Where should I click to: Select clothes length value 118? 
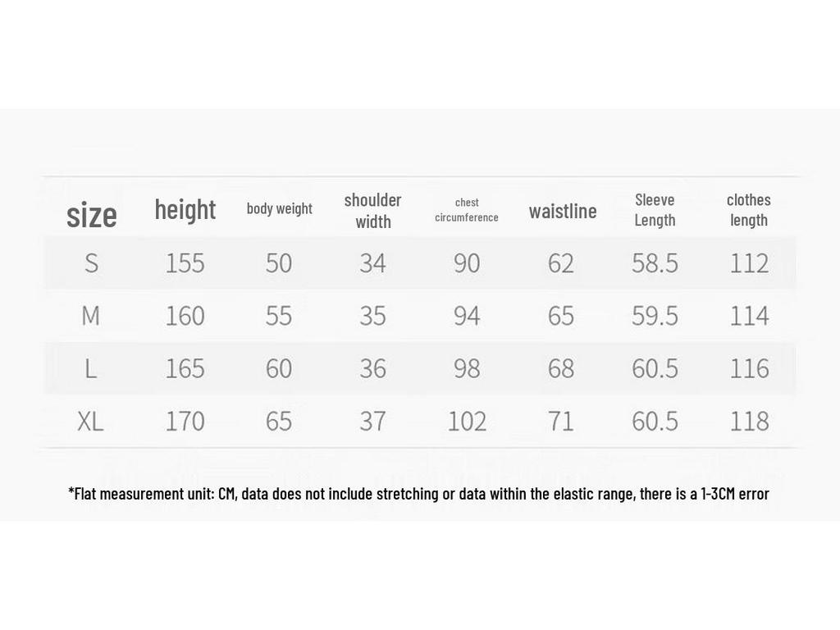[750, 421]
